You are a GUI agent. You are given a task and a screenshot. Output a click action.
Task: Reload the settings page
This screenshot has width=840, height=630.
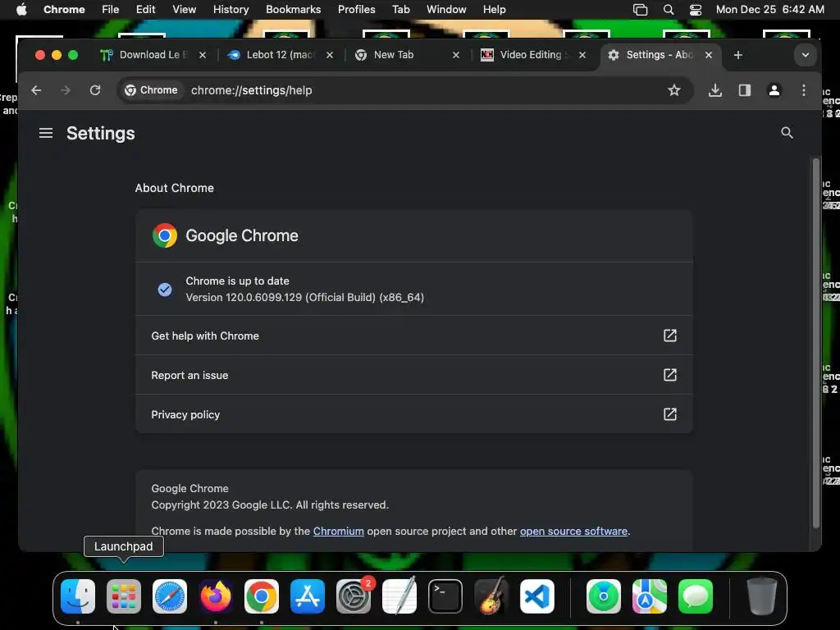pyautogui.click(x=95, y=90)
